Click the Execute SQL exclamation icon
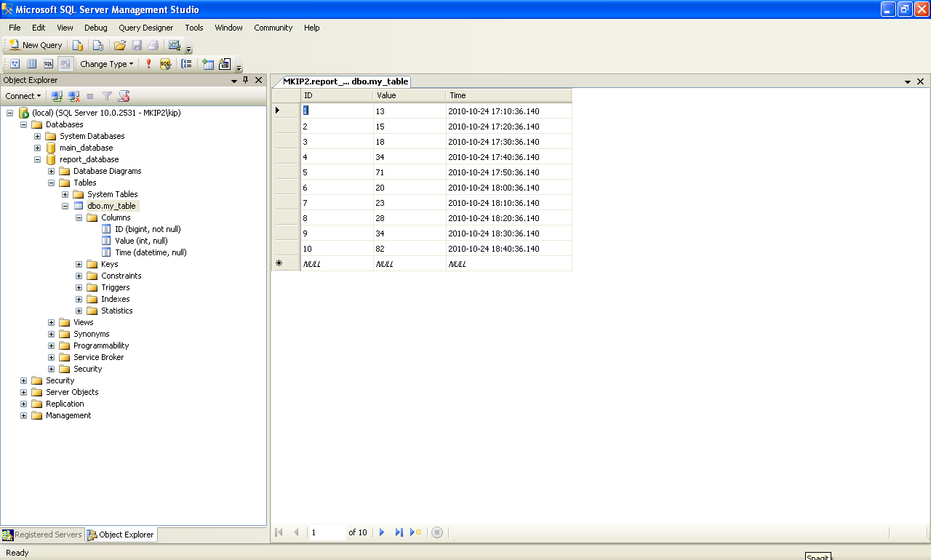Image resolution: width=931 pixels, height=560 pixels. pyautogui.click(x=148, y=64)
